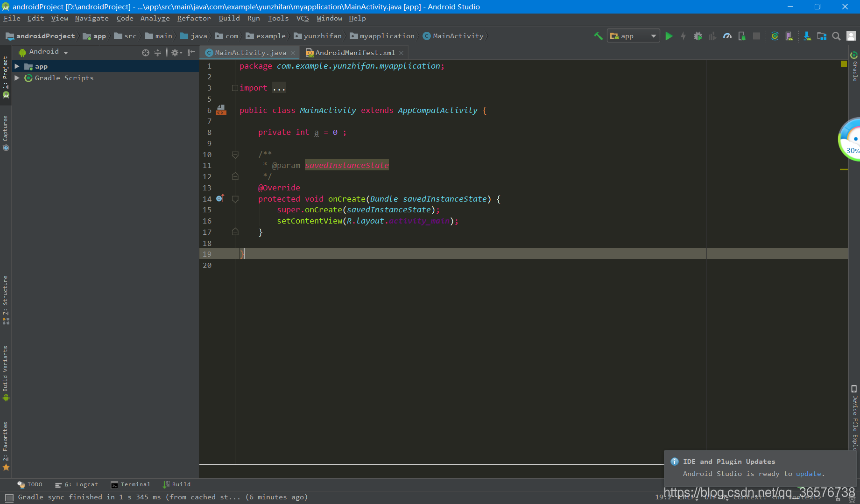This screenshot has width=860, height=504.
Task: Open the 6: Logcat tool window
Action: click(77, 484)
